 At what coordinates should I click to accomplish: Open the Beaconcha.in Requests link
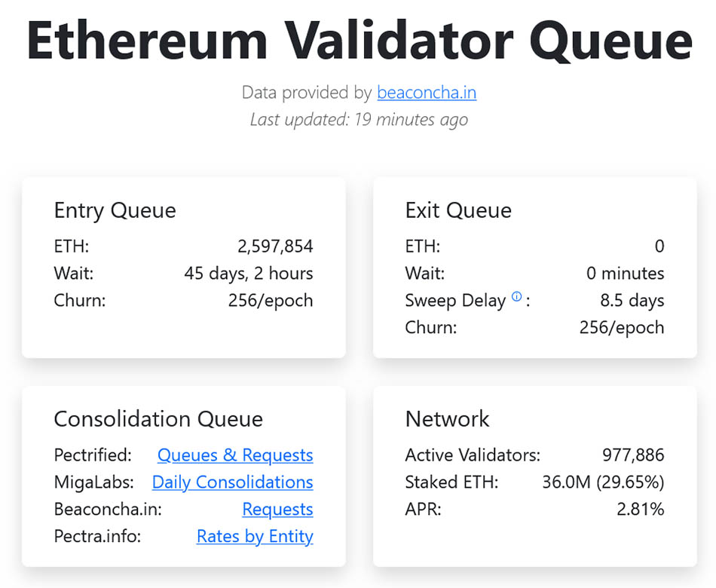[x=277, y=510]
